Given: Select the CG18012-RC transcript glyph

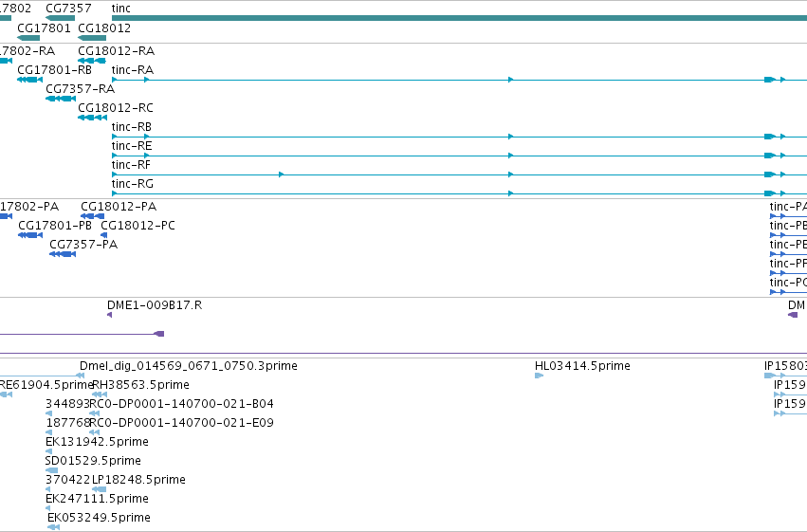Looking at the screenshot, I should coord(93,118).
